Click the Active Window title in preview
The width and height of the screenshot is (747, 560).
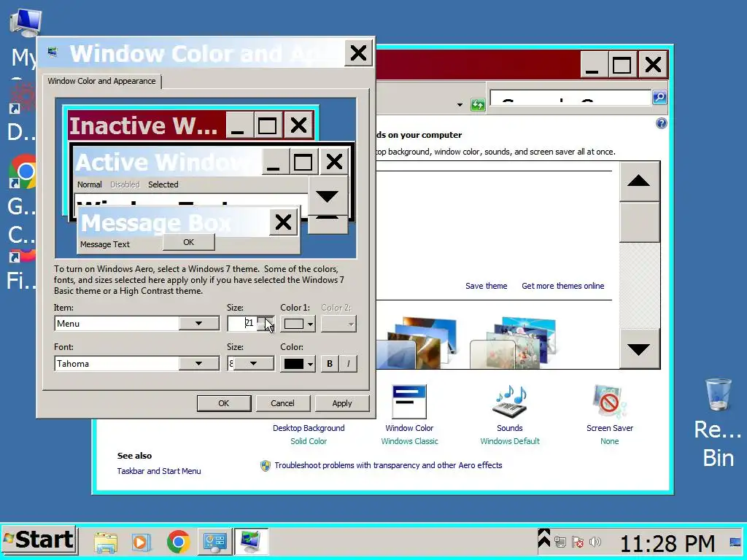[163, 163]
